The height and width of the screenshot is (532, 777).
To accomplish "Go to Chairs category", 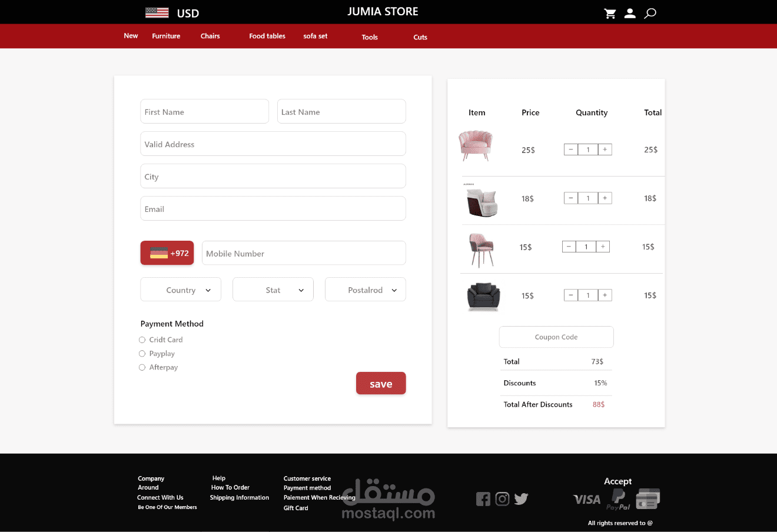I will [x=210, y=36].
